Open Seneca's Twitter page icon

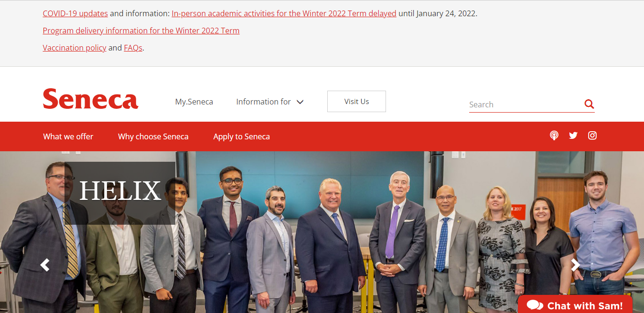pyautogui.click(x=573, y=136)
